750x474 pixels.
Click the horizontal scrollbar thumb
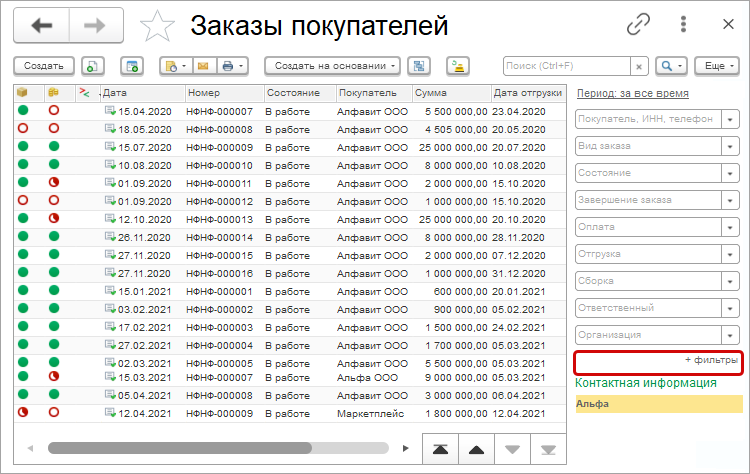click(x=180, y=448)
